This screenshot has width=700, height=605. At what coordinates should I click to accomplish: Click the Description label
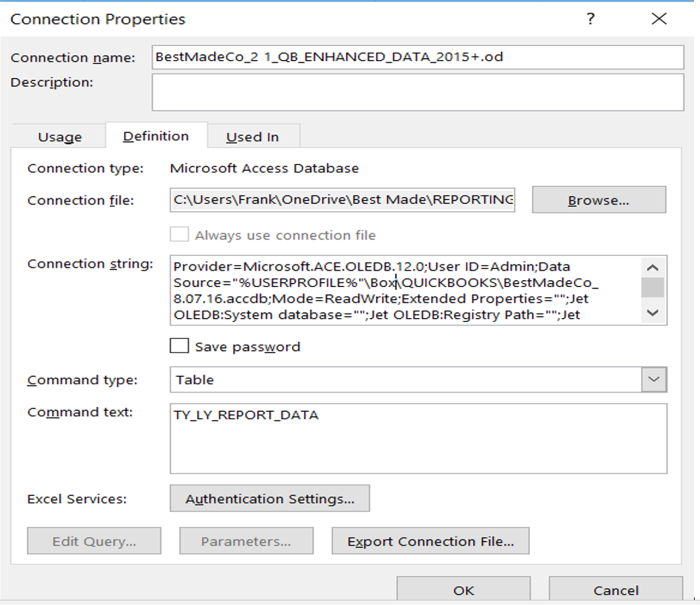(x=52, y=82)
